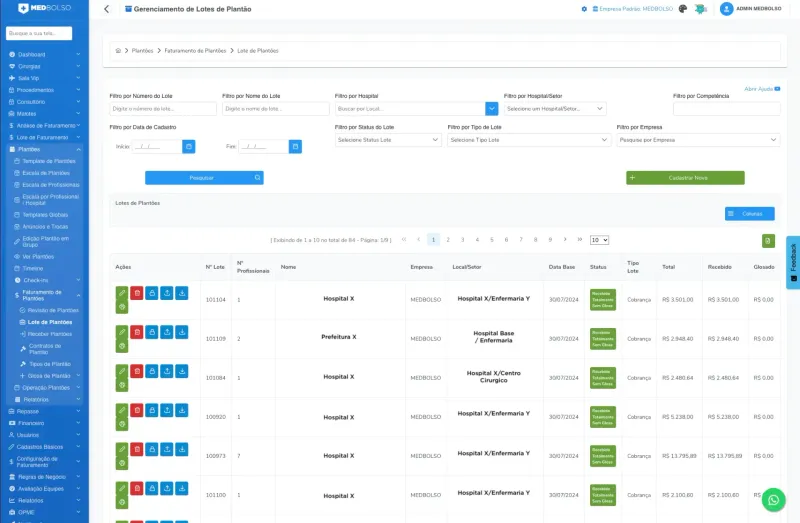The image size is (800, 523).
Task: Click the Abrir Ajuda help icon
Action: point(777,89)
